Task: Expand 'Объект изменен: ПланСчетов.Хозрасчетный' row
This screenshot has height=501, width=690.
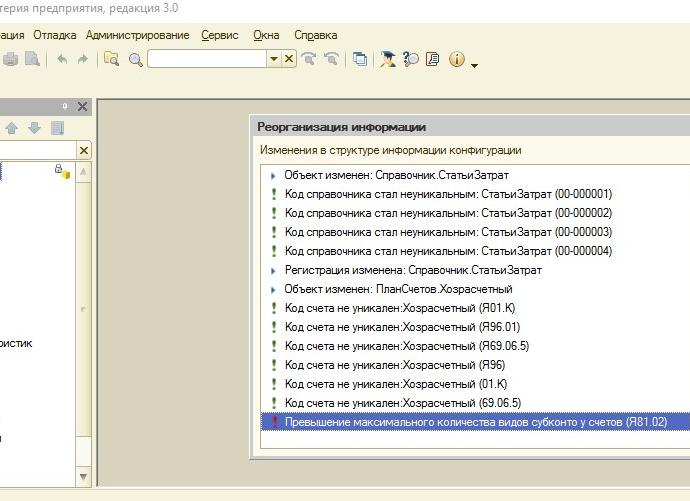Action: [x=273, y=290]
